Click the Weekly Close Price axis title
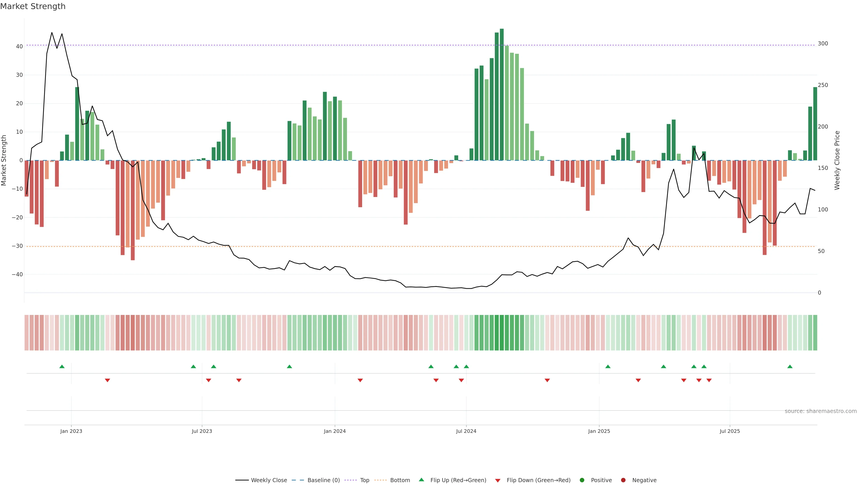 coord(837,160)
